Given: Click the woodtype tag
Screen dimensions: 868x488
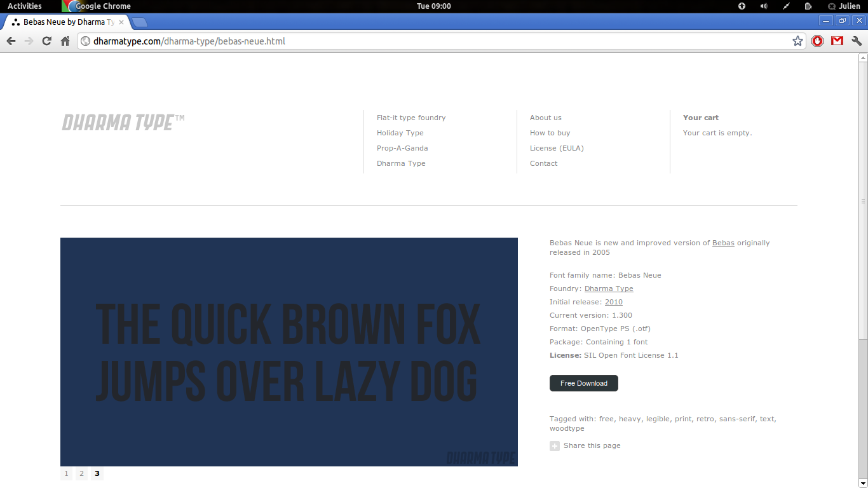Looking at the screenshot, I should click(567, 428).
